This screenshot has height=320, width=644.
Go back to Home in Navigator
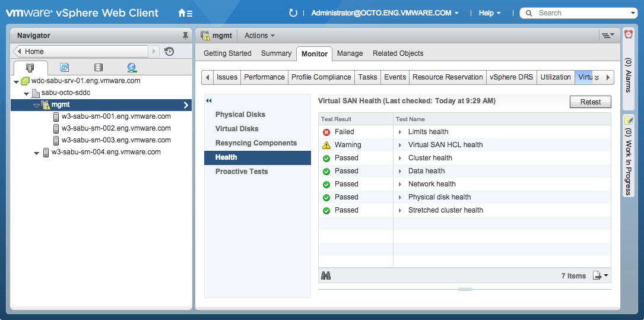point(81,51)
